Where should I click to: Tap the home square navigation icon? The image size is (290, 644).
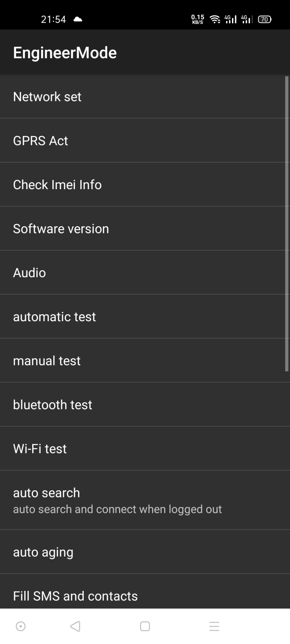(x=145, y=626)
